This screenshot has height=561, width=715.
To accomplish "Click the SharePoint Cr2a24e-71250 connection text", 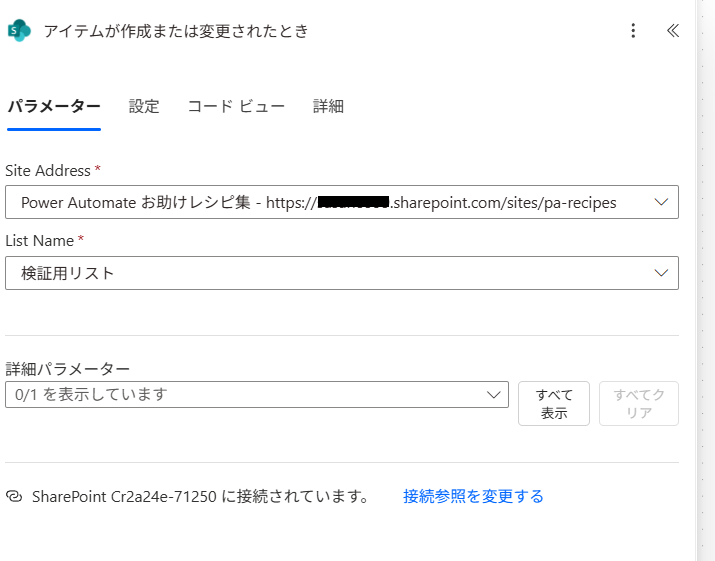I will [x=200, y=496].
